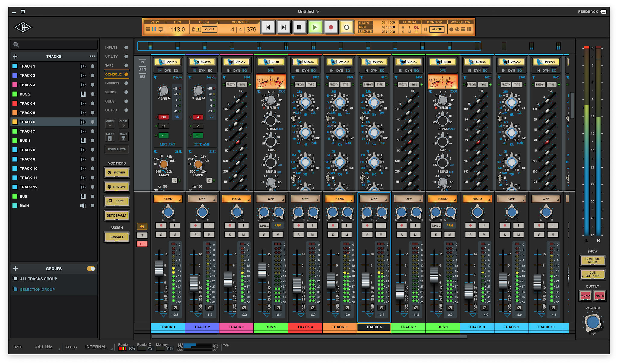Toggle the OUTPUT section visibility dot

126,110
